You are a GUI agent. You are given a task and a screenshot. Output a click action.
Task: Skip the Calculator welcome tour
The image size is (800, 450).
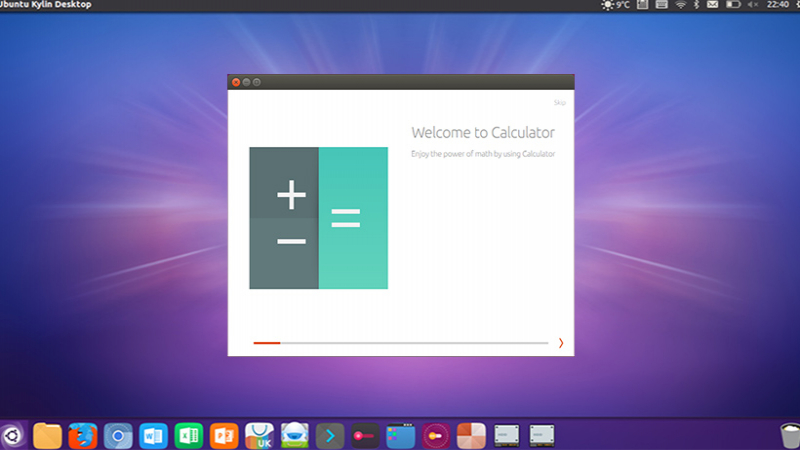pos(560,103)
